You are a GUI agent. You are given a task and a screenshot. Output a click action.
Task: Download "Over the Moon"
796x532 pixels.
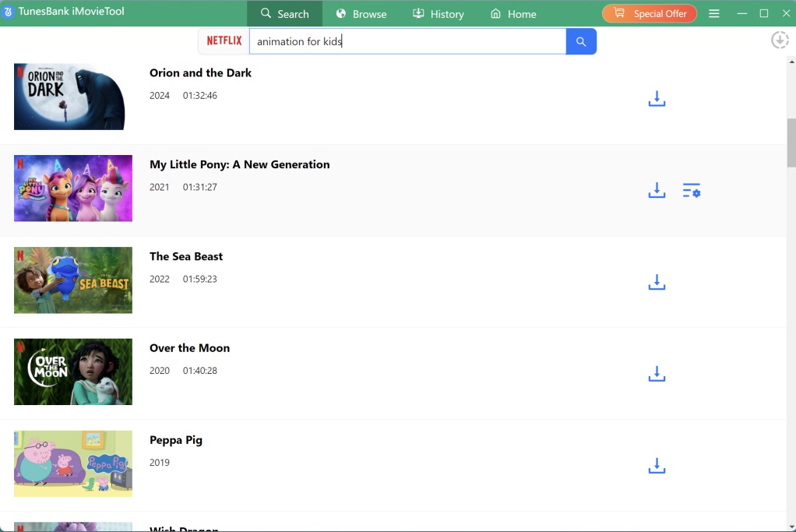point(657,374)
